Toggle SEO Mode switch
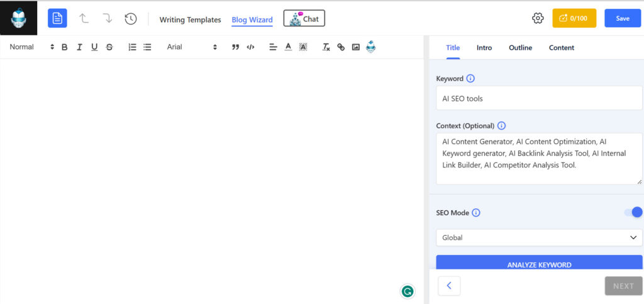Image resolution: width=644 pixels, height=304 pixels. 633,212
